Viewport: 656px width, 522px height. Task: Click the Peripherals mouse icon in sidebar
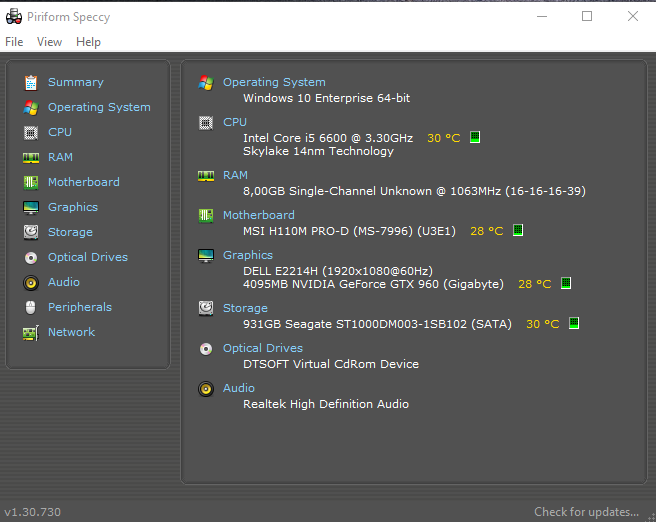pyautogui.click(x=30, y=307)
